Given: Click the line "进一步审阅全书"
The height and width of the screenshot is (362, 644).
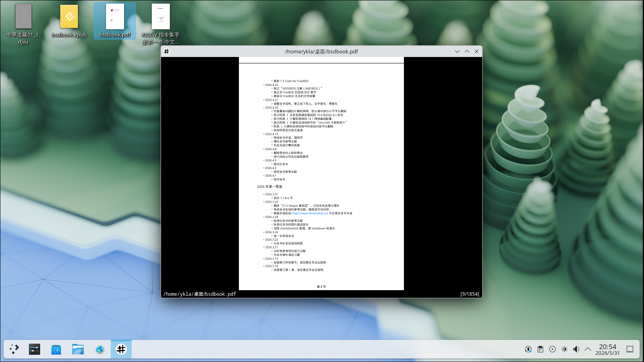Looking at the screenshot, I should point(284,236).
